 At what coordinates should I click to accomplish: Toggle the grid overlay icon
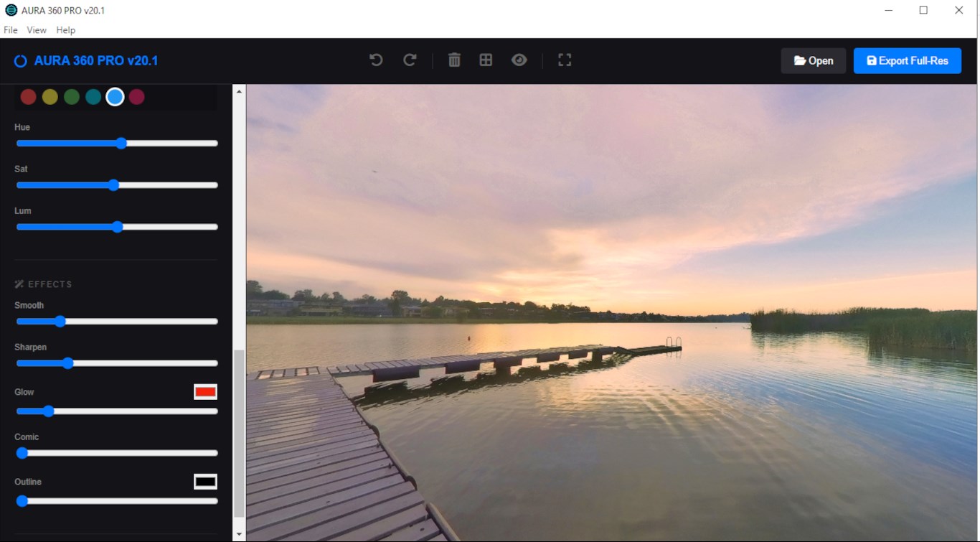point(486,60)
